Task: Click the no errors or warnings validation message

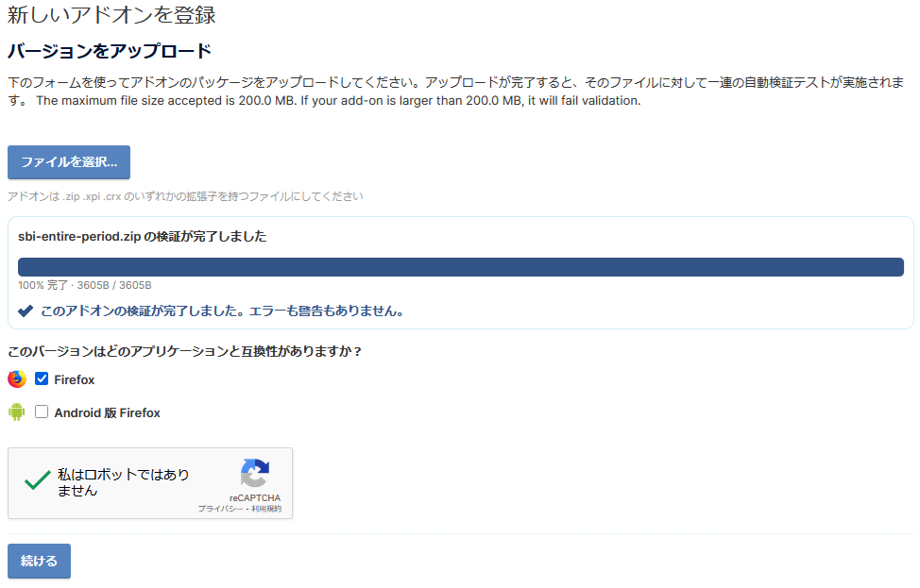Action: click(222, 311)
